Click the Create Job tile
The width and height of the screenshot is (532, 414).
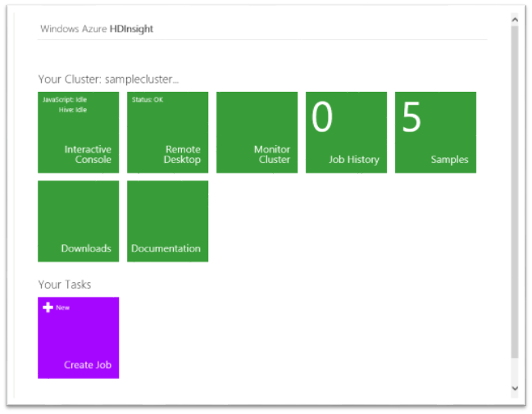(79, 338)
